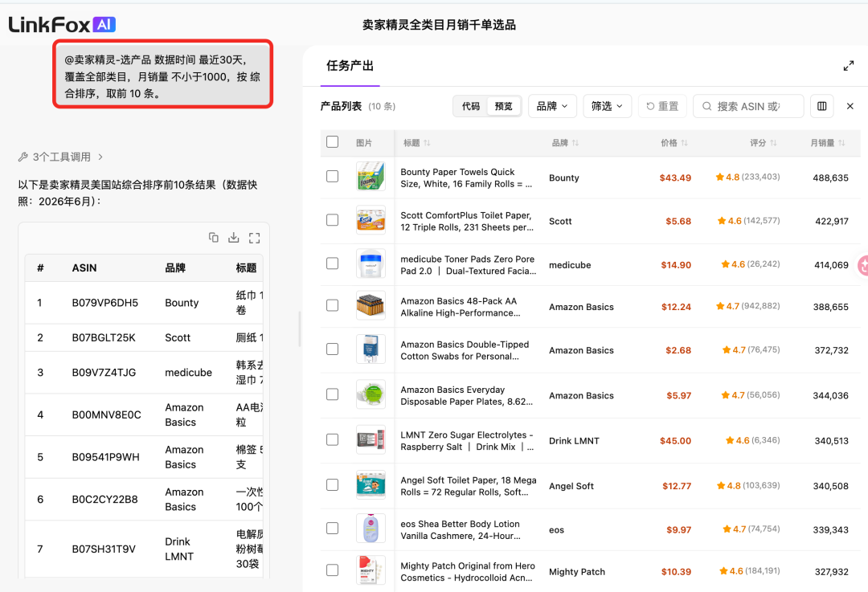Open Scott toilet paper product thumbnail
The height and width of the screenshot is (592, 868).
371,220
